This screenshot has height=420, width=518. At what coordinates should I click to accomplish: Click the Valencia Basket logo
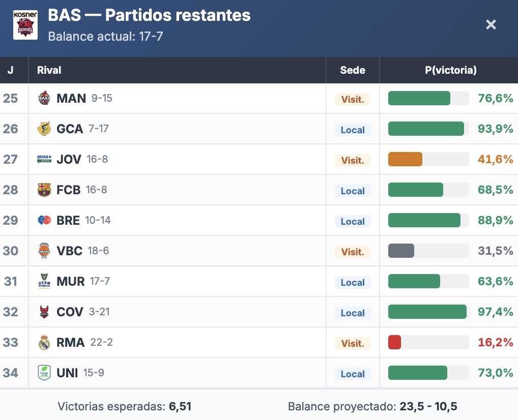pos(44,251)
